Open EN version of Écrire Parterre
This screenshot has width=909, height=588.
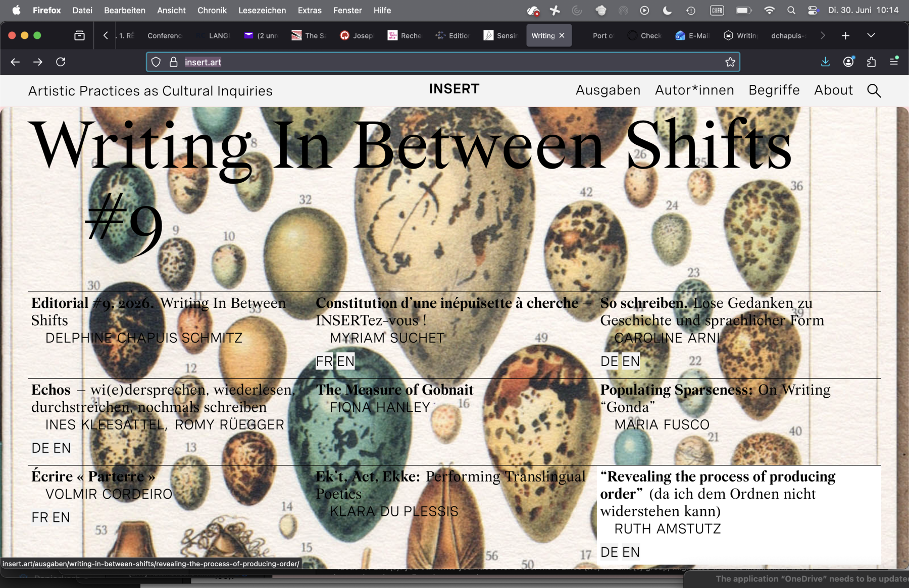61,518
